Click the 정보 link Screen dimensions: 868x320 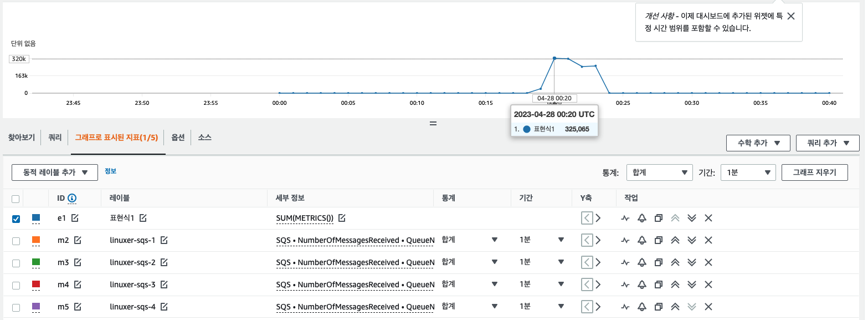[x=110, y=171]
